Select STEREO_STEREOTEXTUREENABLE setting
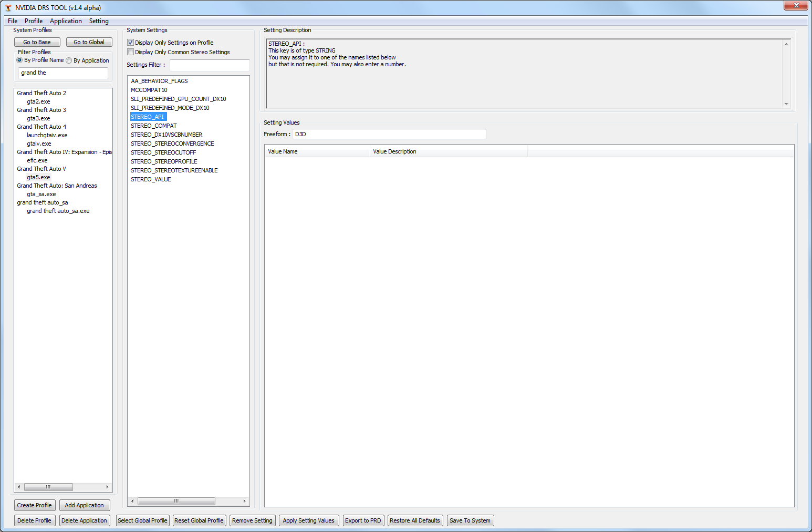This screenshot has width=812, height=532. [174, 170]
